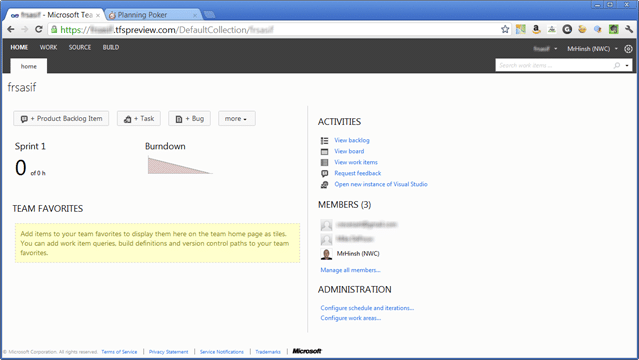Click the MrHinsh (NWC) member name
The image size is (639, 360).
(x=358, y=254)
